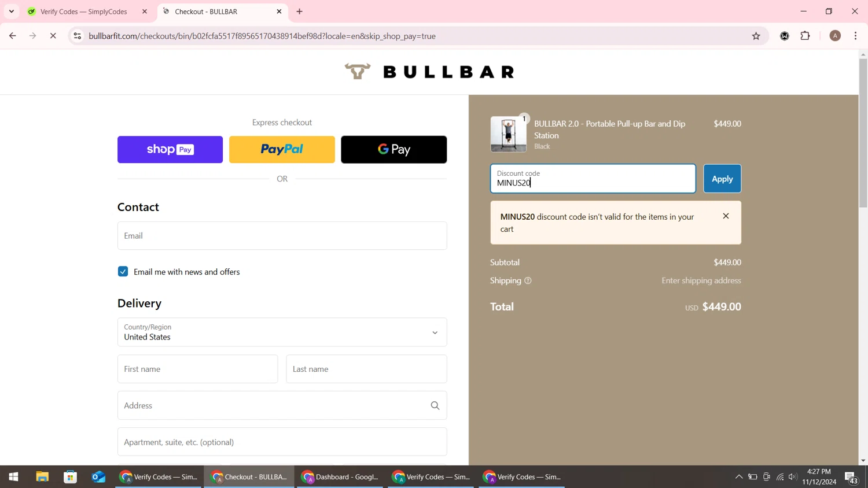Stop page loading with the X icon
The width and height of the screenshot is (868, 488).
tap(53, 36)
